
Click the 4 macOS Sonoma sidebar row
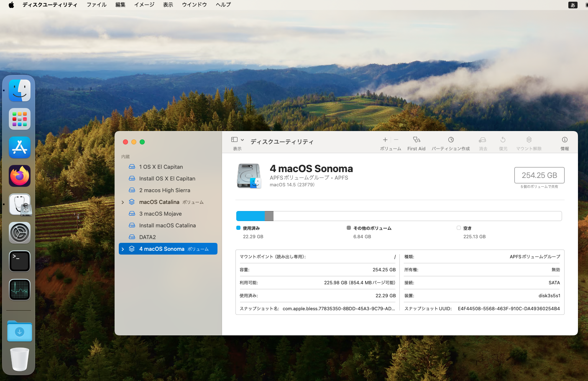(x=168, y=249)
